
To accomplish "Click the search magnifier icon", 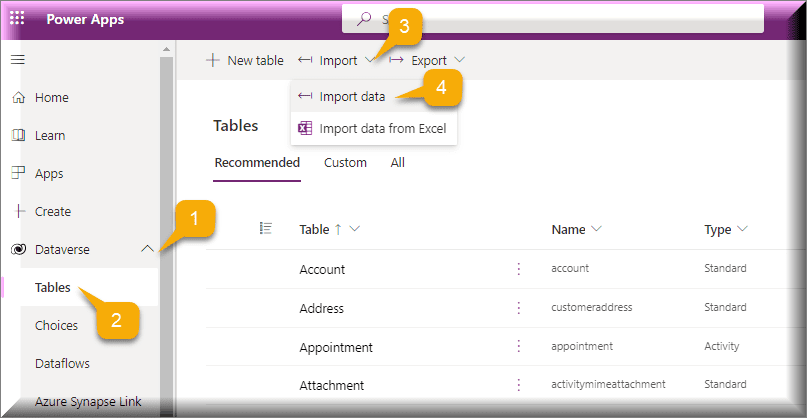I will (364, 19).
